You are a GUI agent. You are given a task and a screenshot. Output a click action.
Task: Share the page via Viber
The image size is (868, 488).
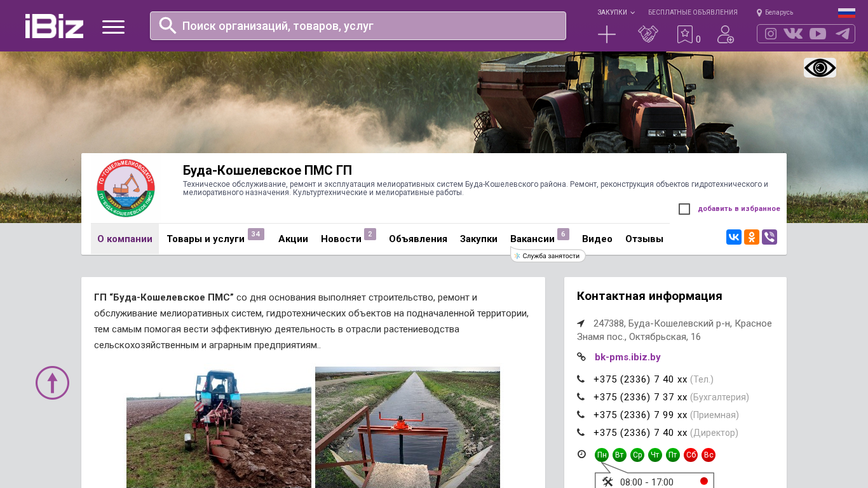coord(770,237)
